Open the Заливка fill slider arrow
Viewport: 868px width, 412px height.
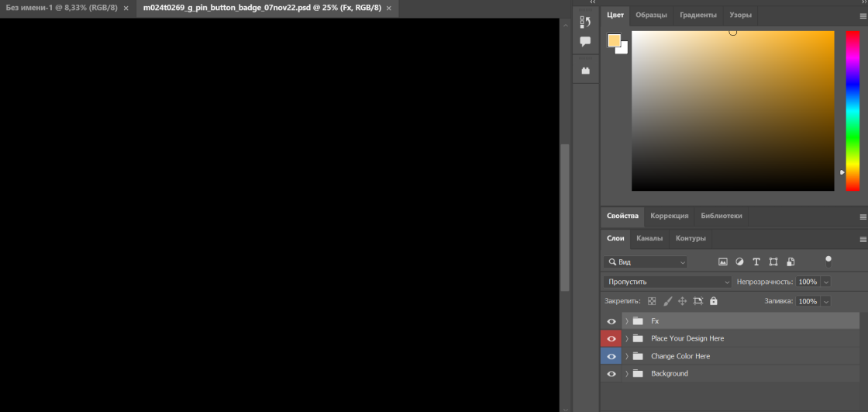coord(826,301)
